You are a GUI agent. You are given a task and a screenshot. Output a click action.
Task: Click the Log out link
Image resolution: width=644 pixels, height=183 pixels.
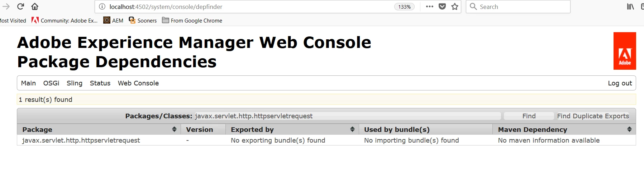pyautogui.click(x=620, y=83)
